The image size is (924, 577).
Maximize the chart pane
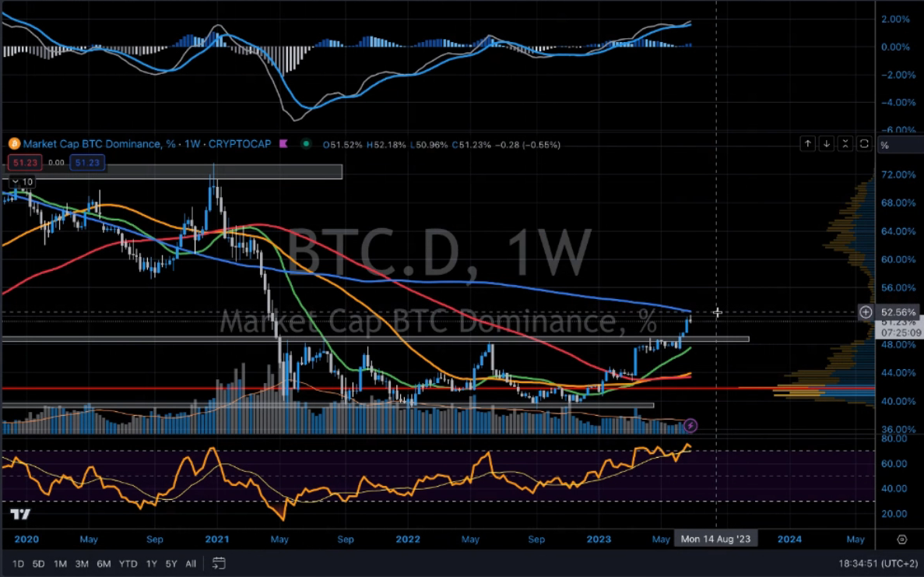coord(863,144)
